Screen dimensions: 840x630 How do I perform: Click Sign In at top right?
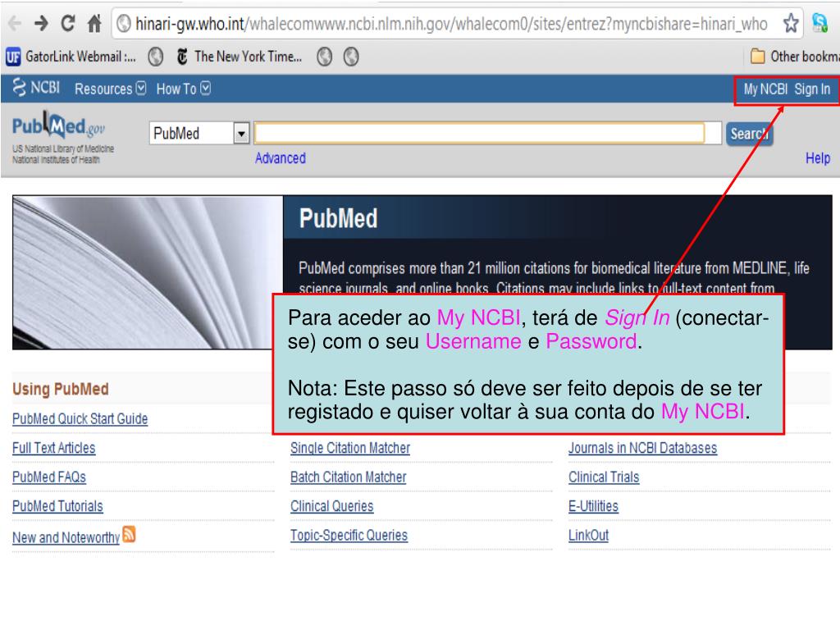pyautogui.click(x=812, y=89)
